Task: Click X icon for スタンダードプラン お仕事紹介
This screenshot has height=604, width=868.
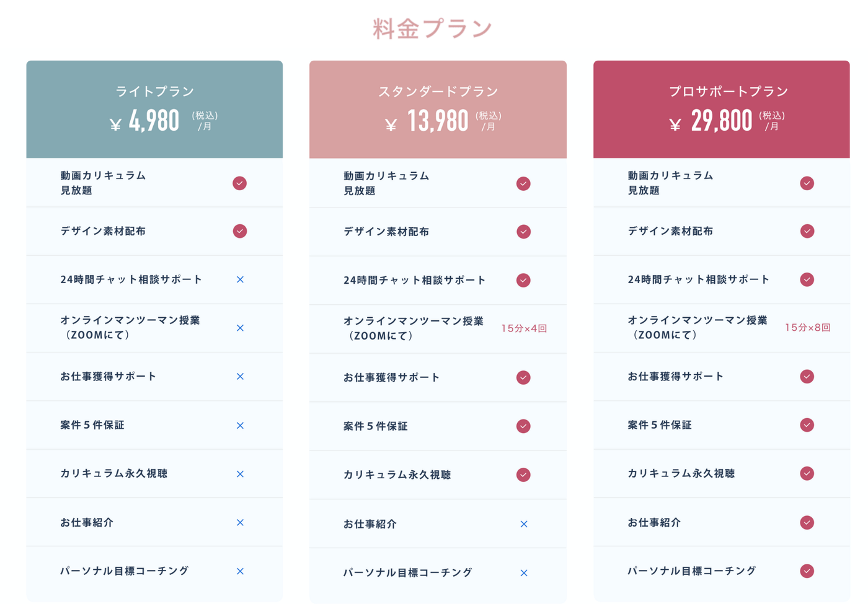Action: click(x=524, y=524)
